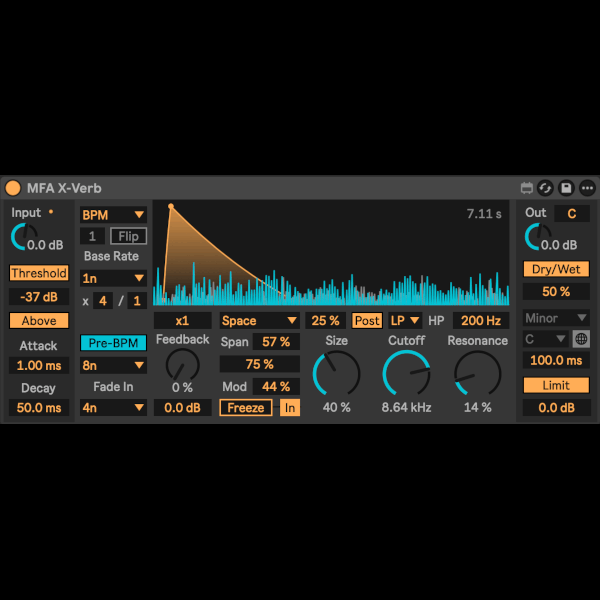Click the Feedback knob

click(x=182, y=364)
